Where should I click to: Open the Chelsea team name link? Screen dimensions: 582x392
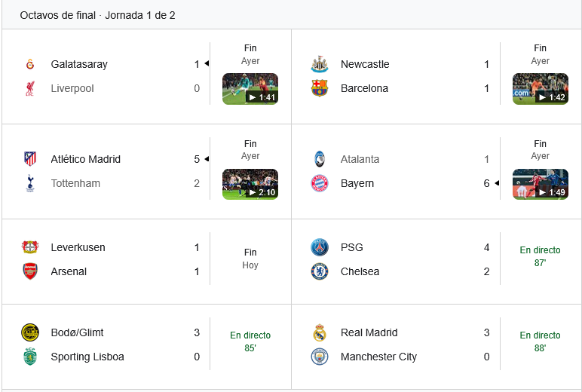click(x=360, y=271)
